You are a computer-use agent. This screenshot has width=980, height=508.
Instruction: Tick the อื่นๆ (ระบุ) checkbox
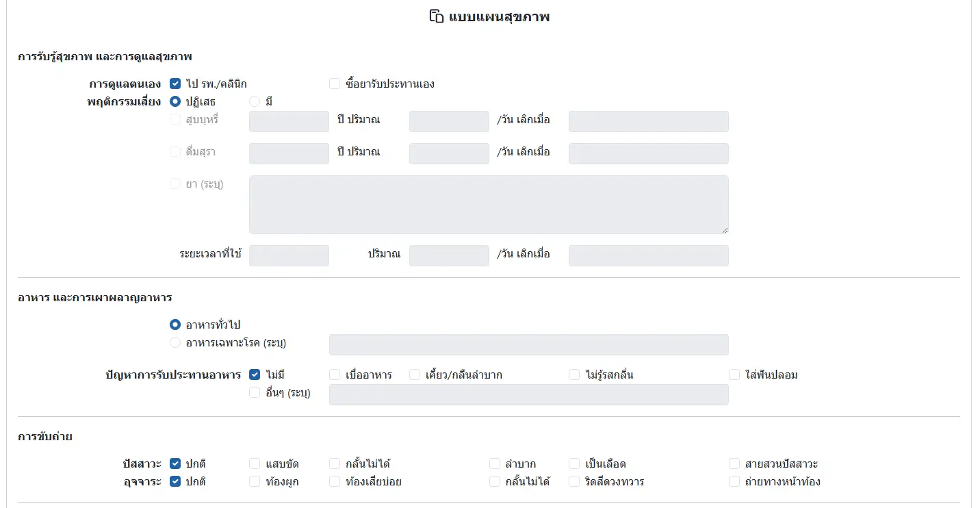click(255, 393)
